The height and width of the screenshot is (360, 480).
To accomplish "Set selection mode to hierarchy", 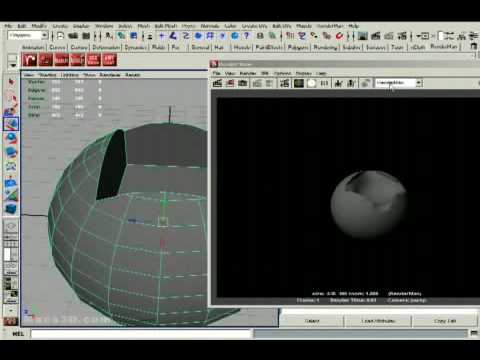I will pyautogui.click(x=109, y=36).
